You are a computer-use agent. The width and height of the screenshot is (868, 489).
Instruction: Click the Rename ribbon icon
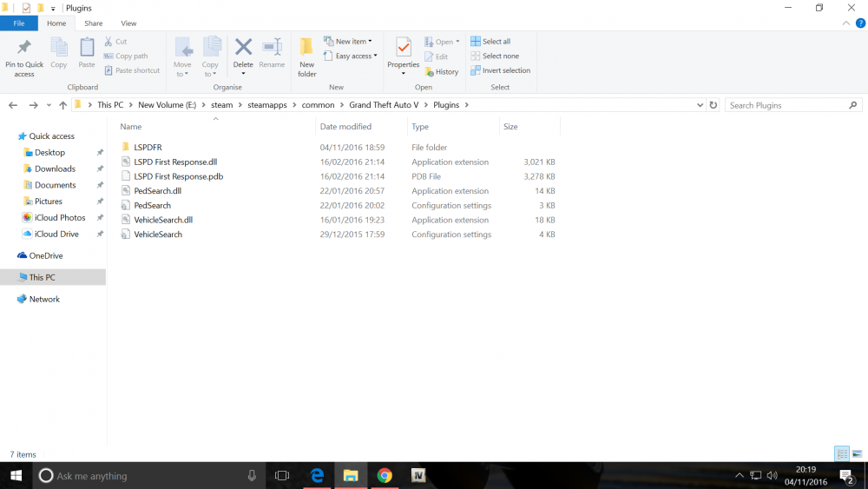[x=272, y=47]
